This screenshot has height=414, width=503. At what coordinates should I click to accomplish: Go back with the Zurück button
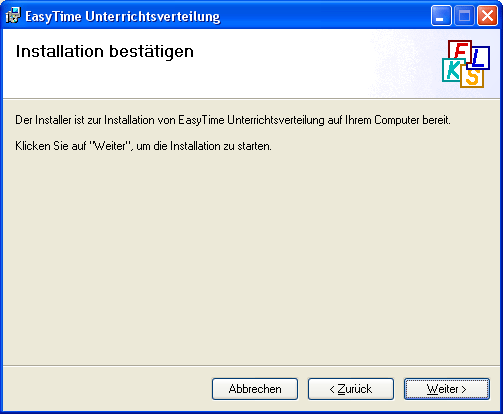pos(351,389)
